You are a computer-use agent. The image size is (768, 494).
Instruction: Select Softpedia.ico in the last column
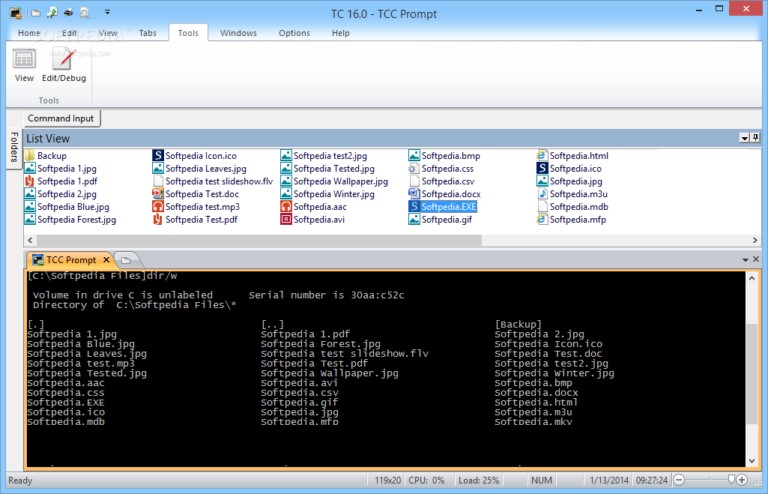(569, 168)
